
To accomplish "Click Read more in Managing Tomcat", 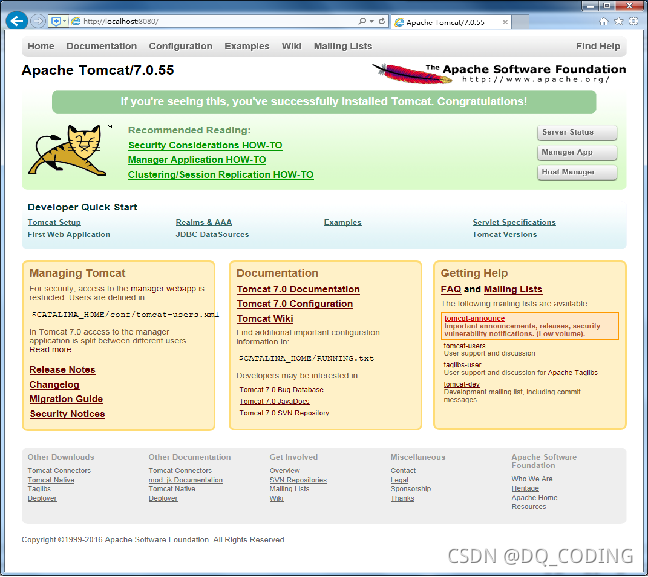I will click(50, 350).
